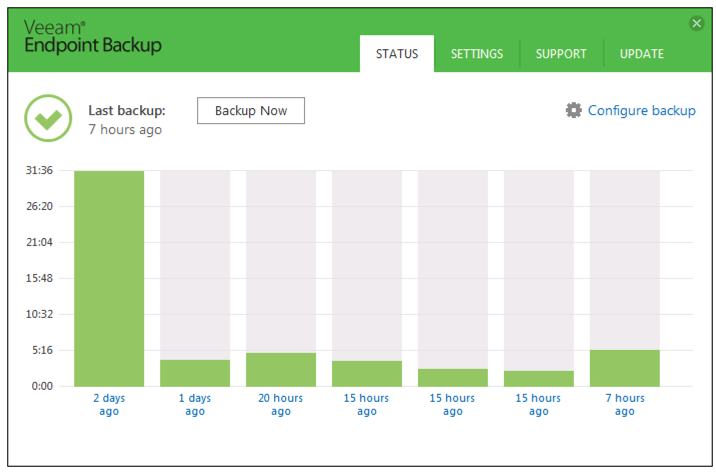The image size is (716, 472).
Task: Select the 1 days ago backup bar
Action: (x=195, y=373)
